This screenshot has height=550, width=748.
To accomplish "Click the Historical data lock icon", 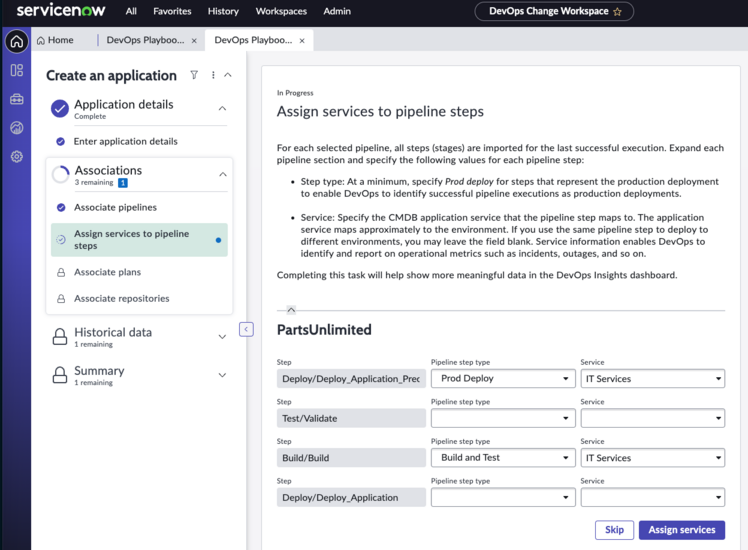I will [x=60, y=336].
